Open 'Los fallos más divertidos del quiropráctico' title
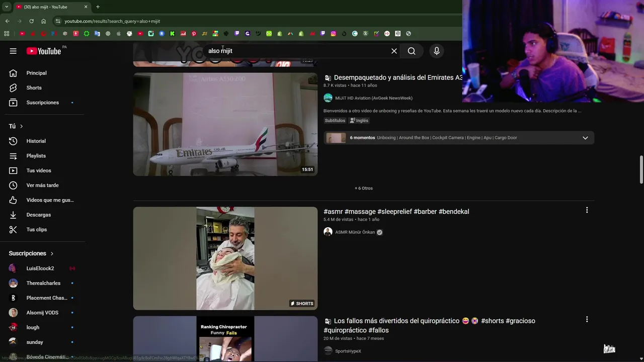 pos(430,325)
